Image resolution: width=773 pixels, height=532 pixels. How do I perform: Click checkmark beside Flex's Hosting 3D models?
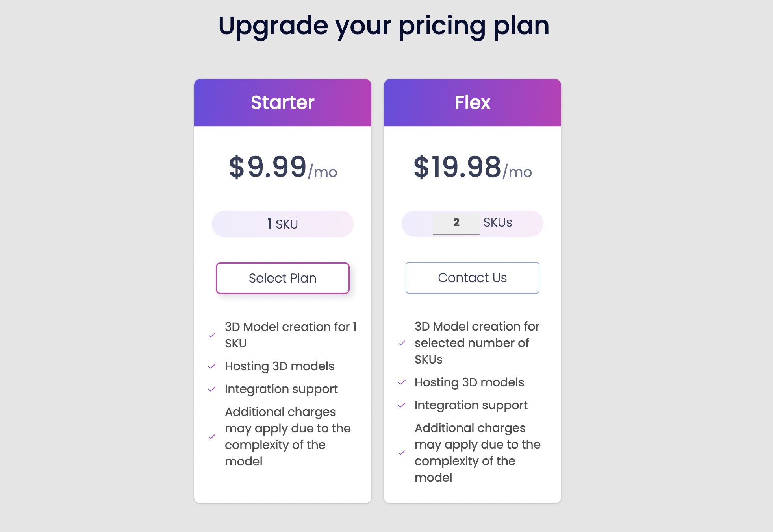point(402,382)
